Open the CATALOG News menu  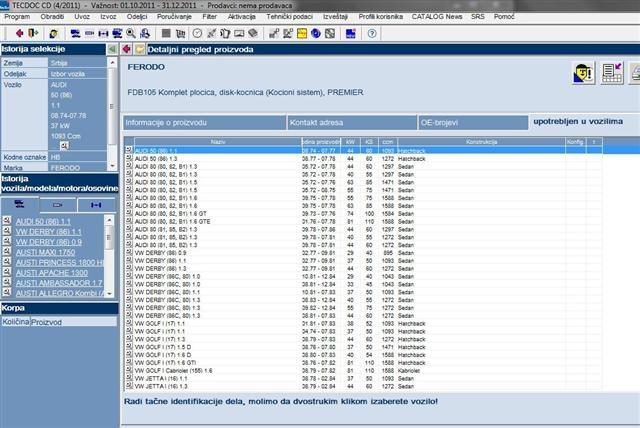point(437,17)
